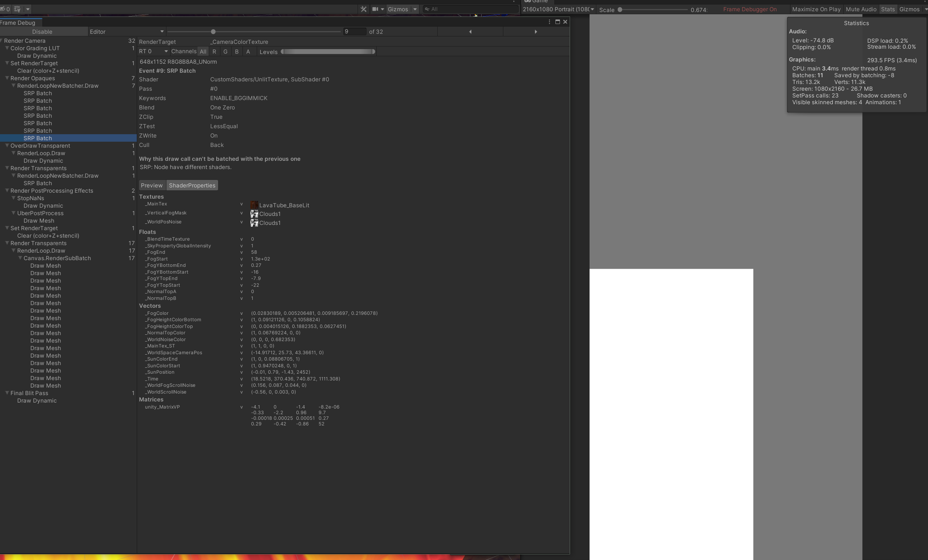Show only the R channel
Viewport: 928px width, 560px height.
[x=214, y=52]
